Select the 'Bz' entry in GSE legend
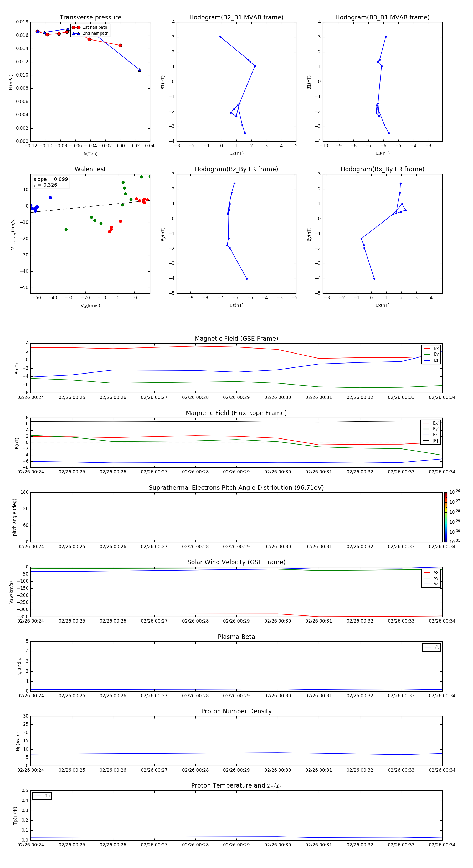This screenshot has width=473, height=868. click(x=431, y=360)
